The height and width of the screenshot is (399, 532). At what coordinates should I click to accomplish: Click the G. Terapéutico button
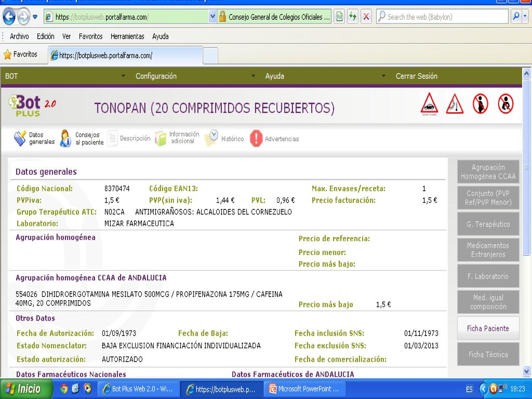(488, 224)
